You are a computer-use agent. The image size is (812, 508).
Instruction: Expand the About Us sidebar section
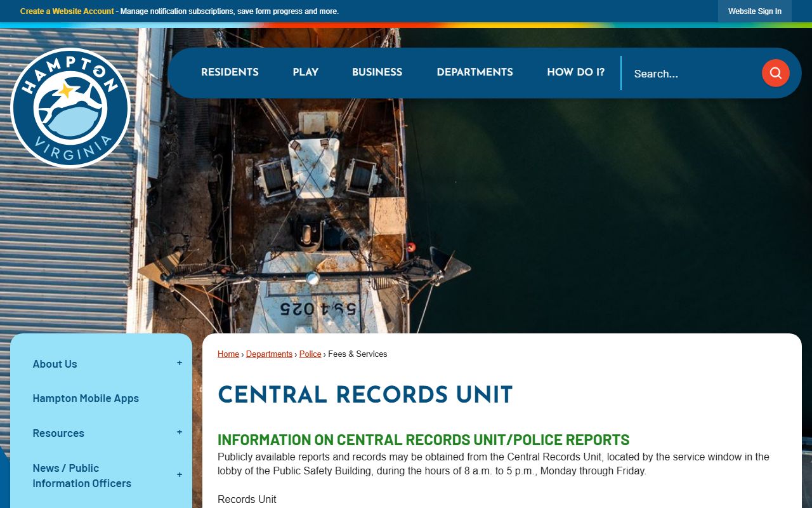pos(180,363)
